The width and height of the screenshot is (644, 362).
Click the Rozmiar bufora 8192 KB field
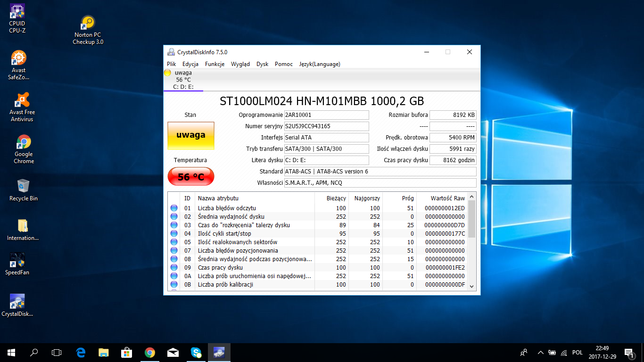453,115
